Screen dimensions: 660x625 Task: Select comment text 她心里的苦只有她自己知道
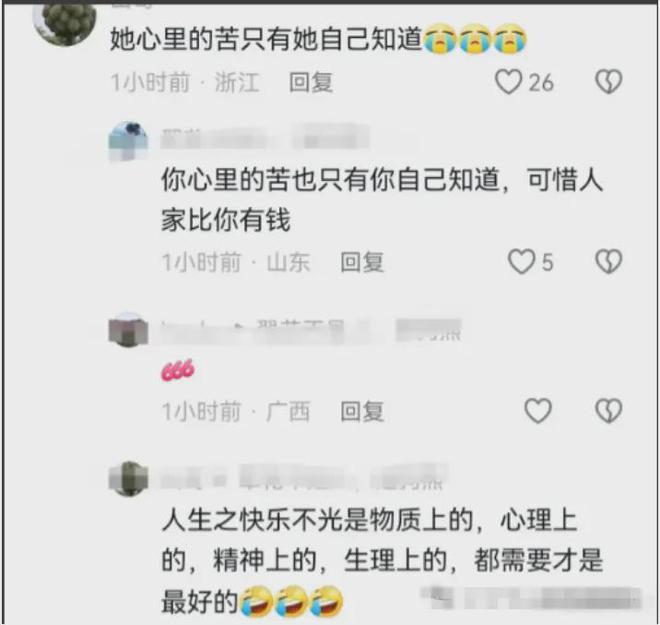coord(266,39)
